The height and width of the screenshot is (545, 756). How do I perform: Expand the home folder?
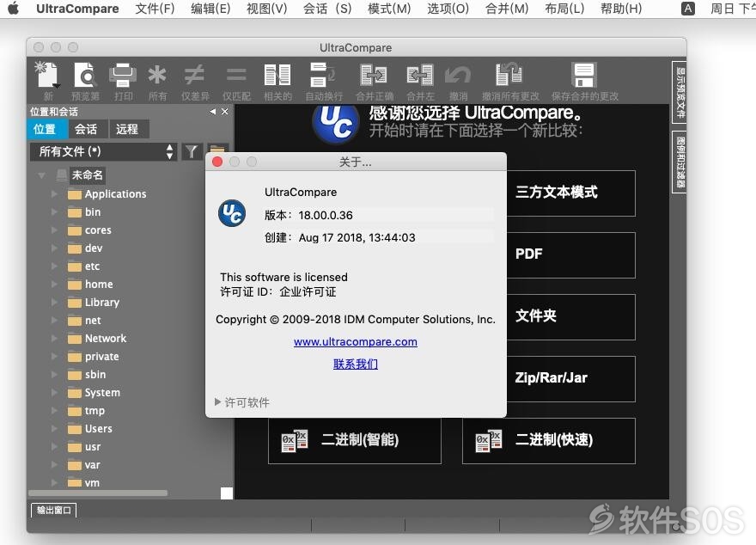[54, 284]
